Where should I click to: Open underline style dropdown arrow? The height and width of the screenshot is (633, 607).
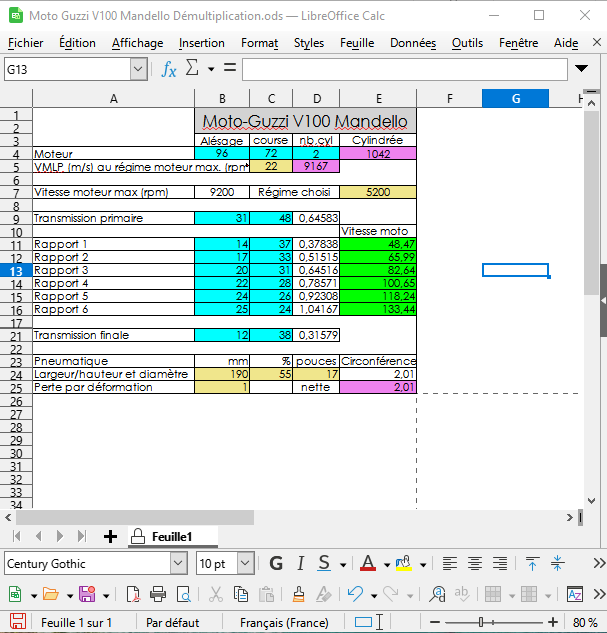click(x=343, y=564)
